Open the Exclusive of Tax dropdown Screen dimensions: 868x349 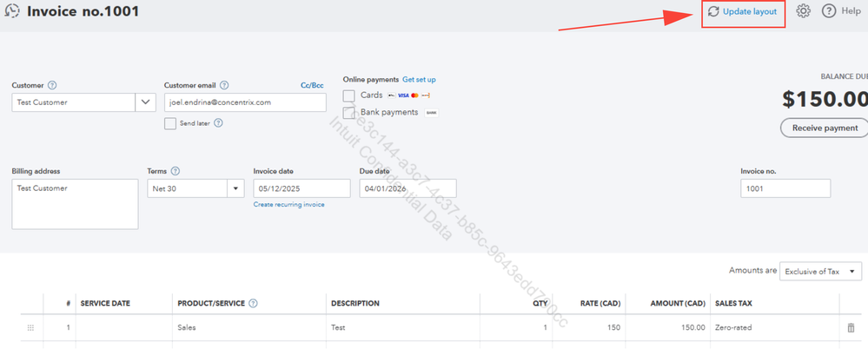coord(820,272)
